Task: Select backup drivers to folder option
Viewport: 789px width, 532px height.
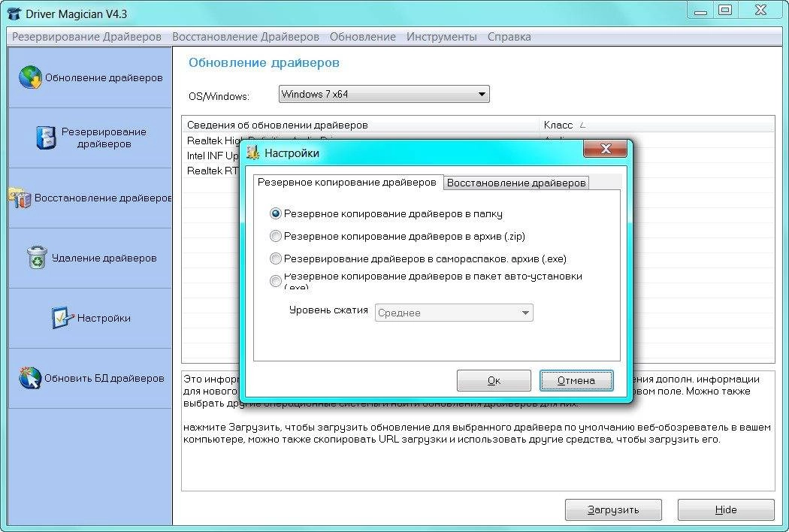Action: [x=275, y=214]
